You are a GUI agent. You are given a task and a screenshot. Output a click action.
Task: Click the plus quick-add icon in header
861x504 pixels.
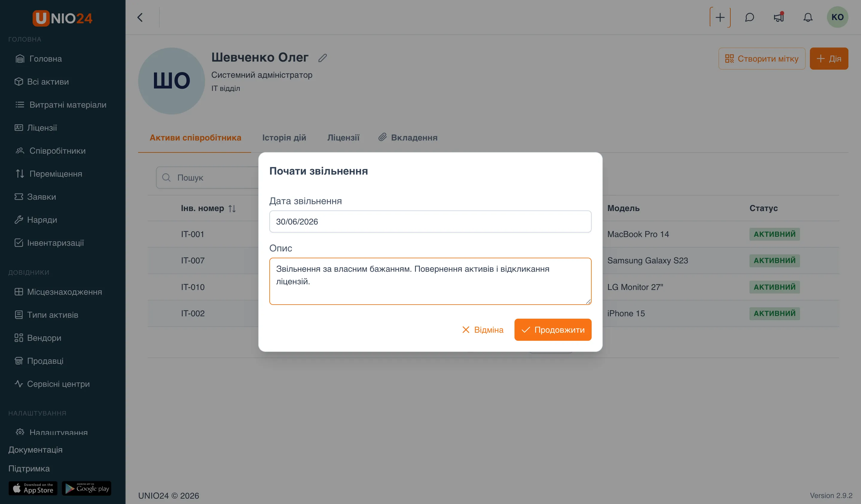[x=720, y=17]
